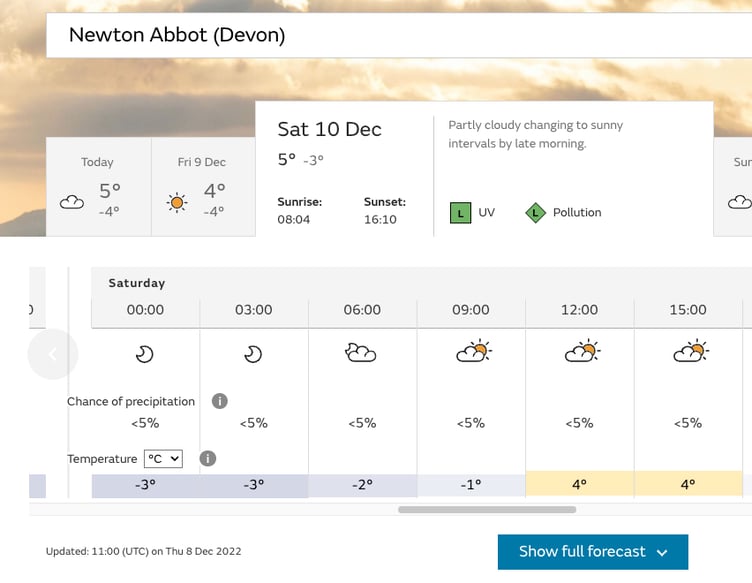Click the 06:00 partly cloudy night icon

click(361, 352)
